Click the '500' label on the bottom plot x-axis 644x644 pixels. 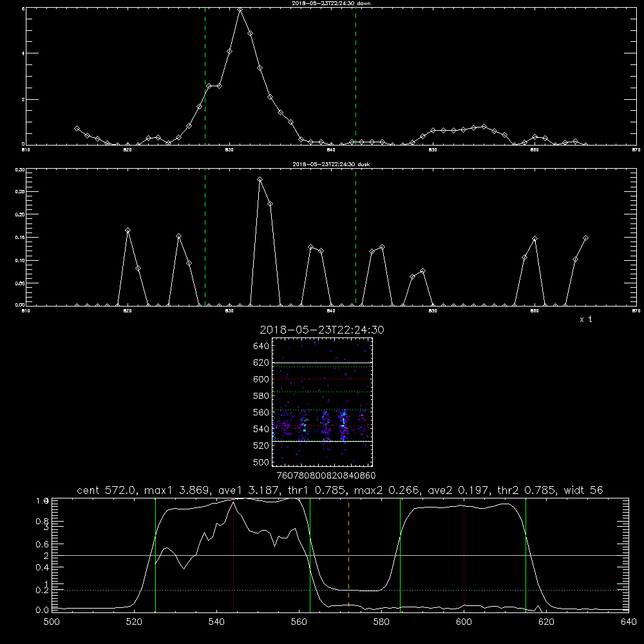pyautogui.click(x=52, y=622)
